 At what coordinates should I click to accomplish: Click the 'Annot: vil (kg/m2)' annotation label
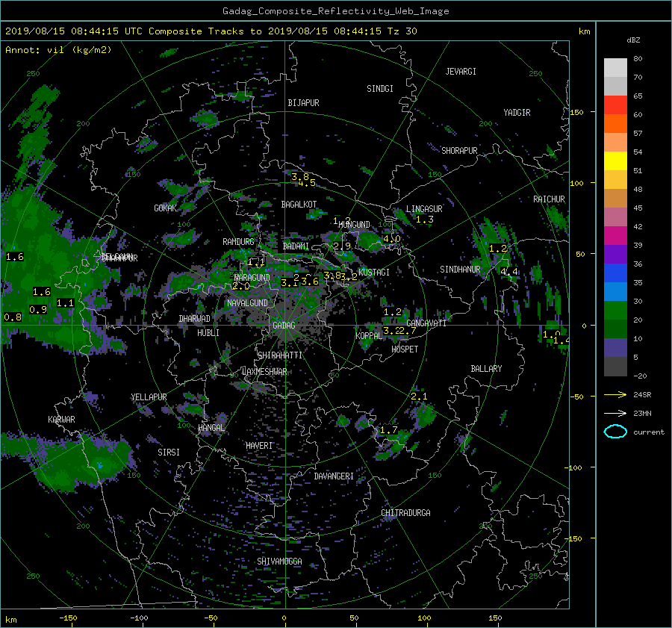point(58,50)
